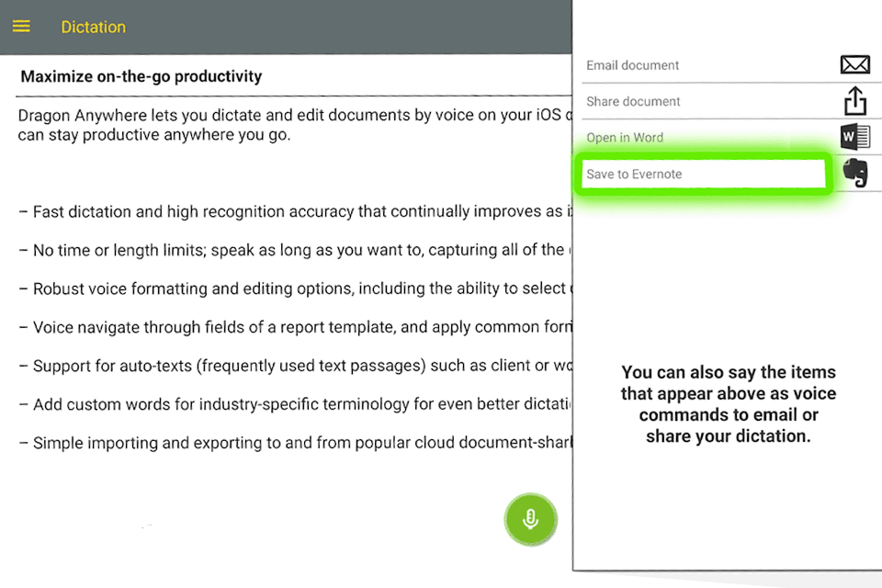The image size is (882, 588).
Task: Choose Open in Word option
Action: [625, 137]
